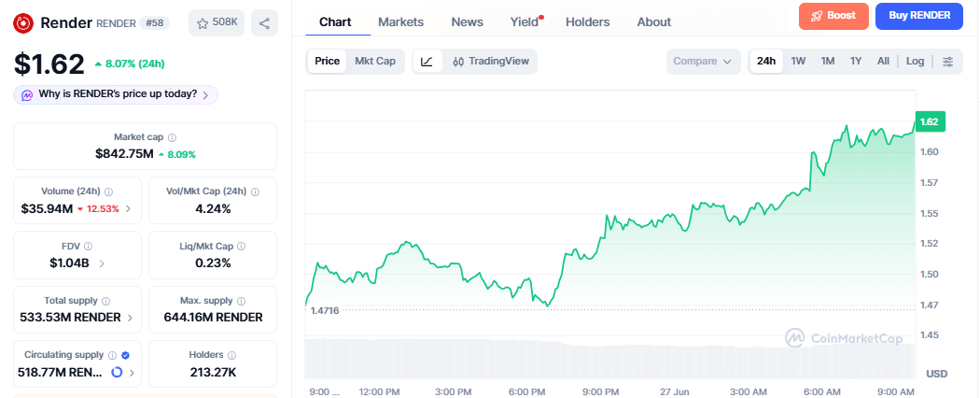The width and height of the screenshot is (980, 398).
Task: Expand Circulating supply details chevron
Action: point(132,373)
